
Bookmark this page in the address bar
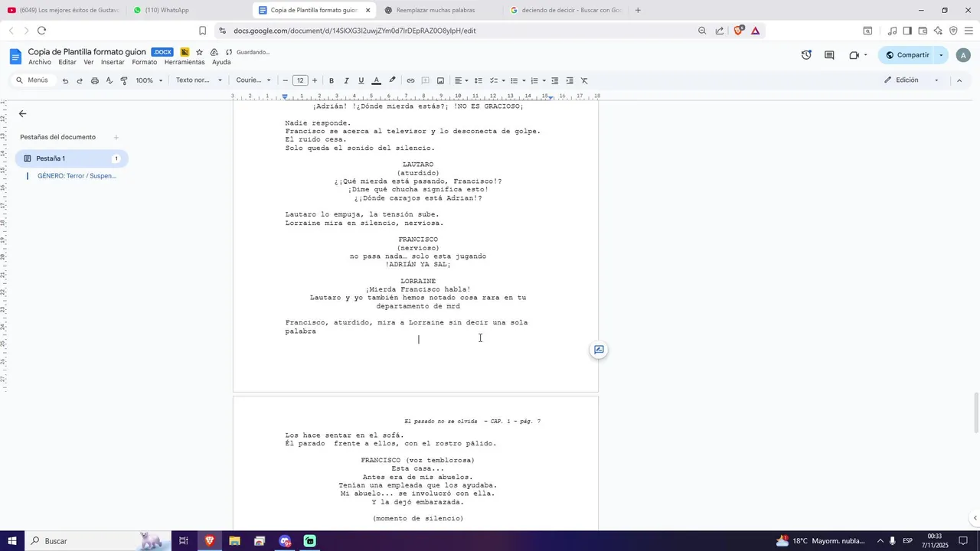202,31
